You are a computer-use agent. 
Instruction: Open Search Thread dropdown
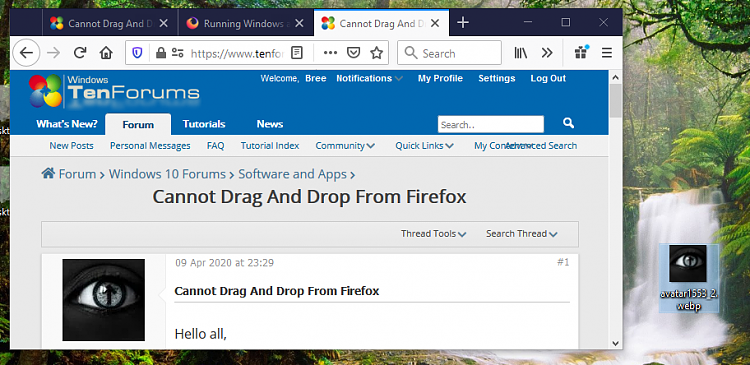(522, 234)
